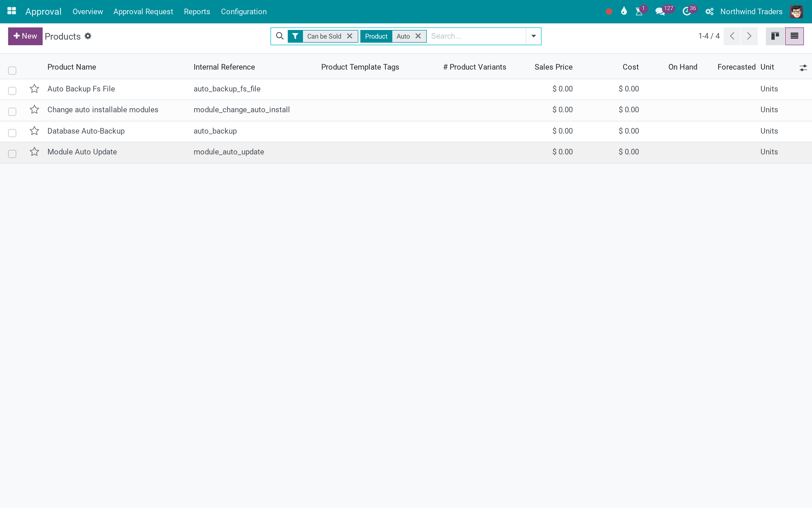Open the Approval Request menu
The image size is (812, 508).
point(143,11)
